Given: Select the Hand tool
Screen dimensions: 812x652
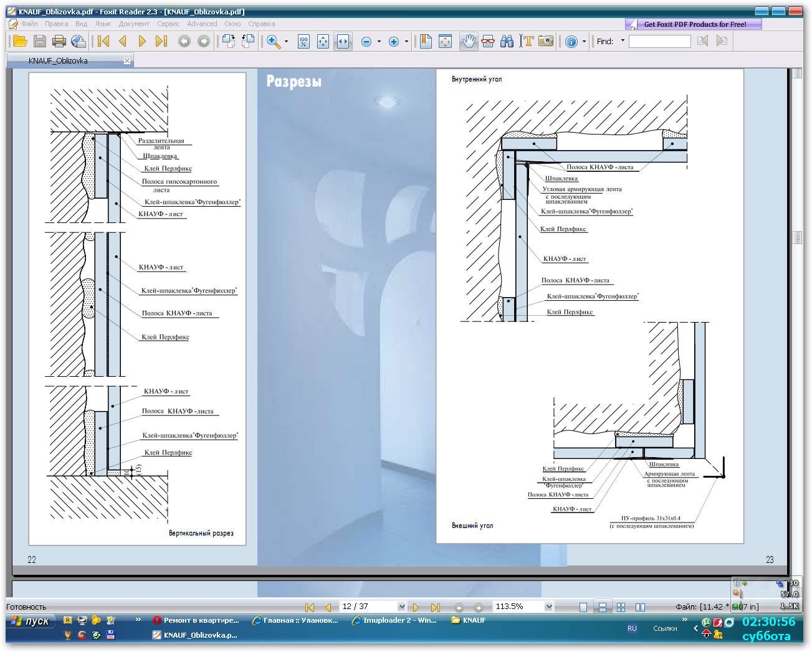Looking at the screenshot, I should click(x=468, y=41).
